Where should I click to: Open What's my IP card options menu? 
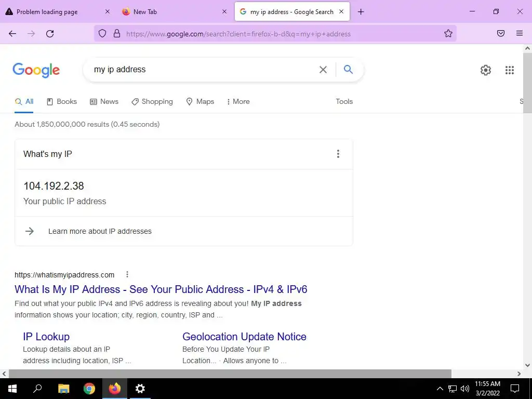point(338,154)
